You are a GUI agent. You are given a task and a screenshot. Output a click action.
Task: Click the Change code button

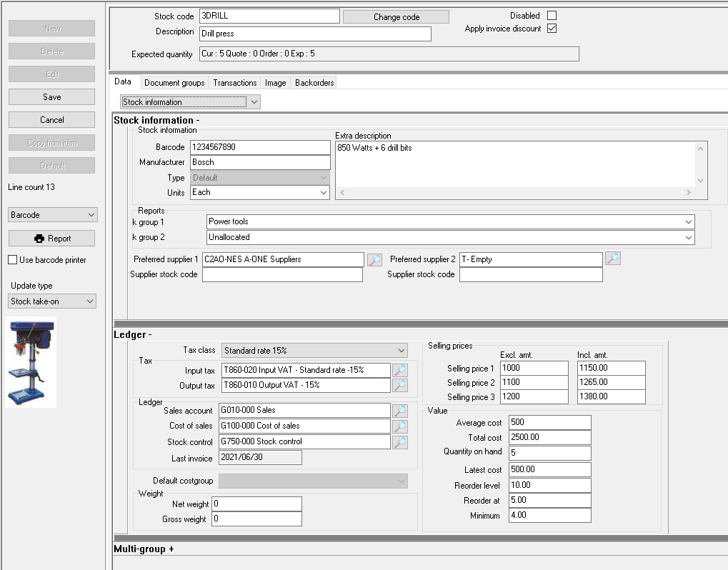coord(396,16)
